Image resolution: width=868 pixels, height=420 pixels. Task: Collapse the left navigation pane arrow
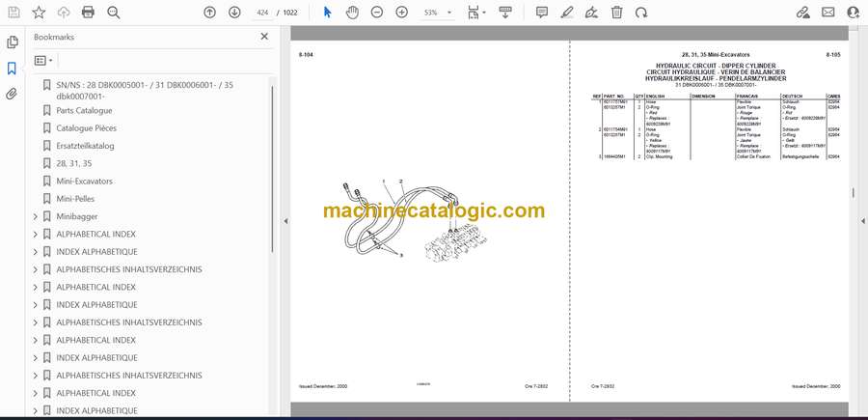tap(285, 221)
